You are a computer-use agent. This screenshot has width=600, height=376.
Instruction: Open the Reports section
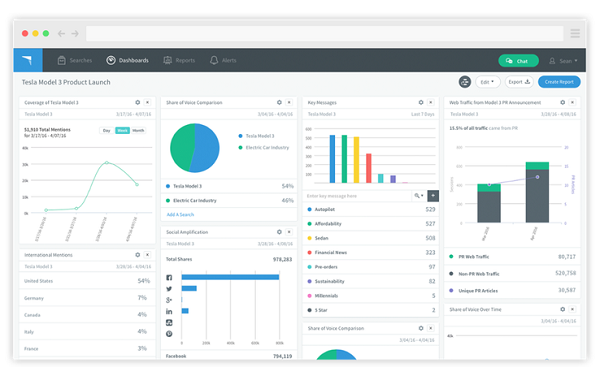tap(179, 60)
